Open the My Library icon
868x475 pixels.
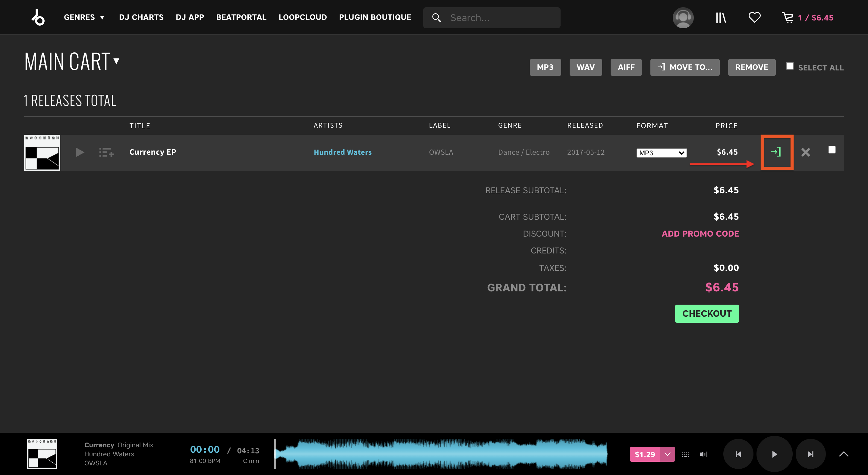[x=721, y=17]
